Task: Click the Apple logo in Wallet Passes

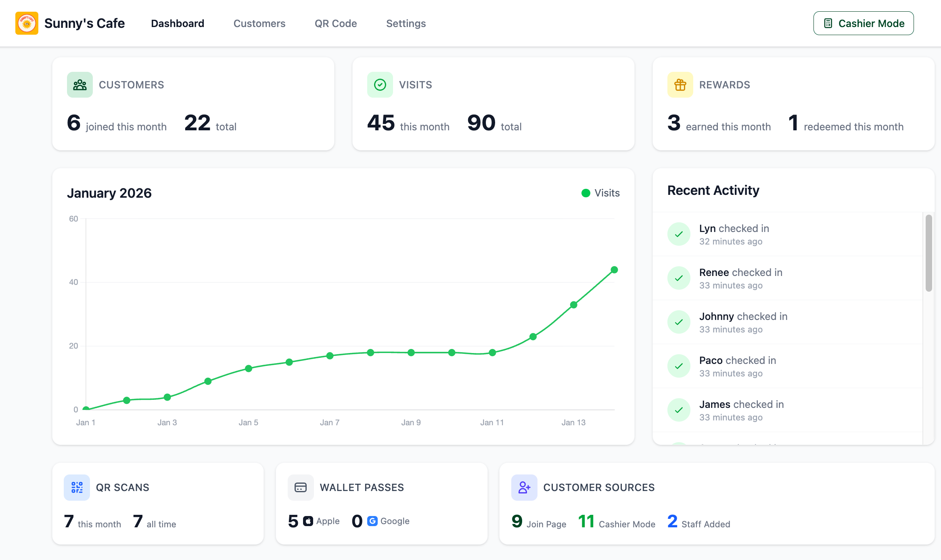Action: [308, 521]
